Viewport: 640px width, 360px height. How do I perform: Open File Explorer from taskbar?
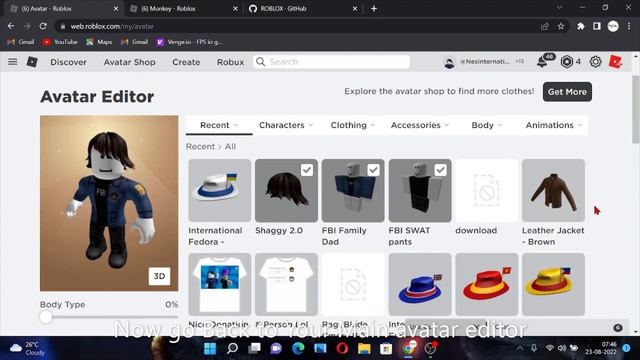tap(364, 348)
